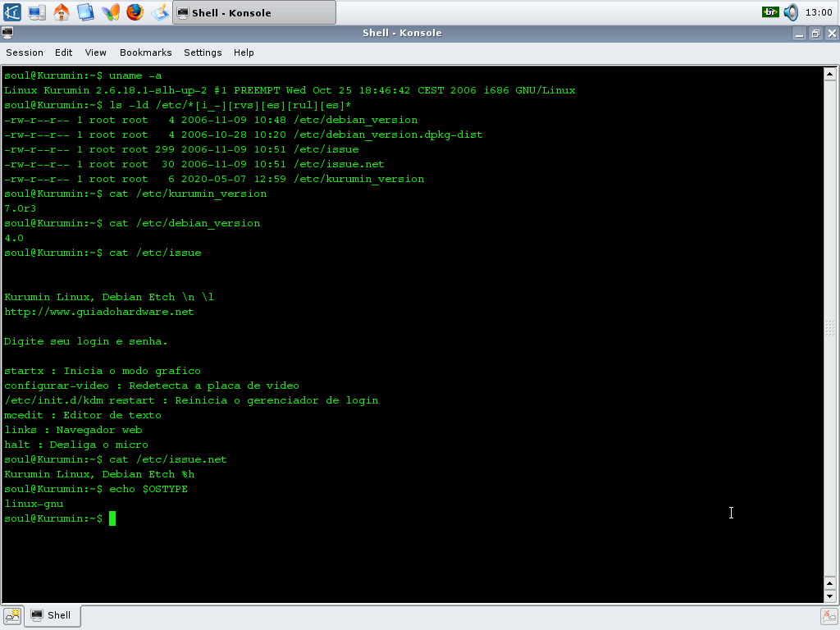Click the '/etc/issue.net' listing row
The image size is (840, 630).
point(194,164)
